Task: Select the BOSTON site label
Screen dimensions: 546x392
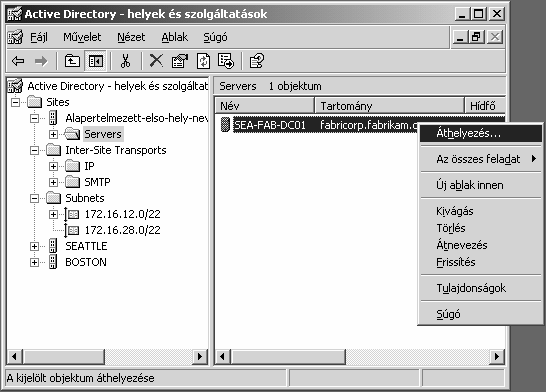Action: coord(86,262)
